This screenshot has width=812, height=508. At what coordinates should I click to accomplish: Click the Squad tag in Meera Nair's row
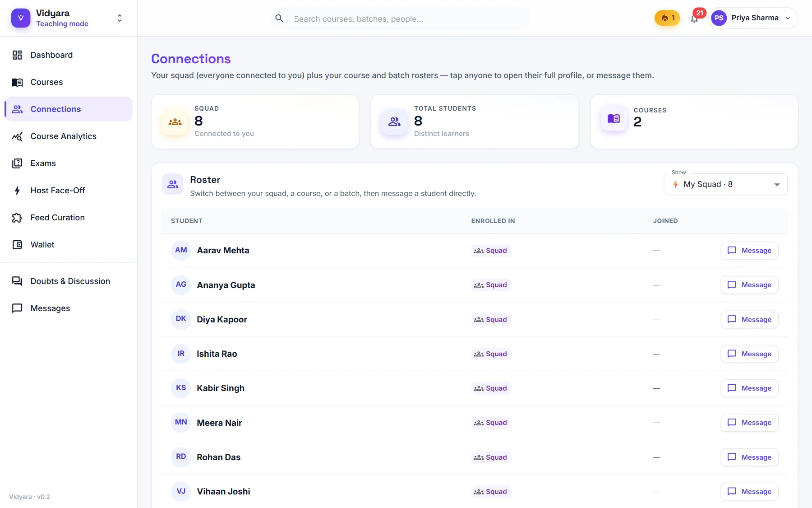click(x=491, y=423)
